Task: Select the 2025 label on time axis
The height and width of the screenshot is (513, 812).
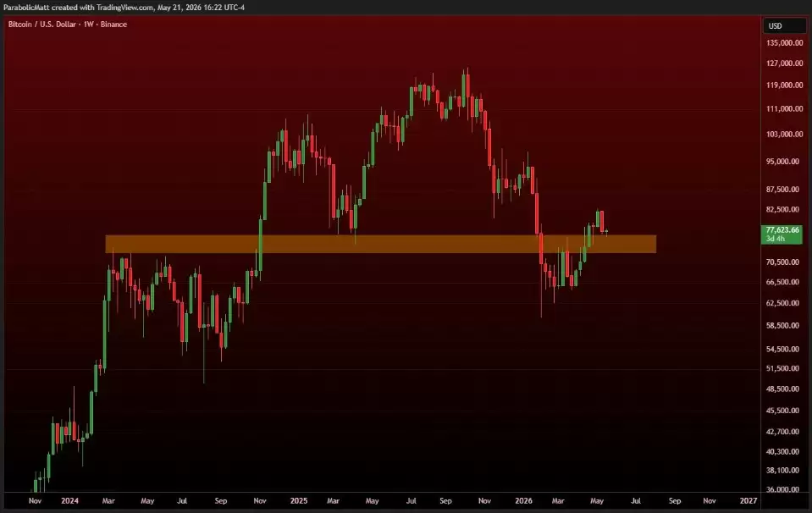Action: pos(299,500)
